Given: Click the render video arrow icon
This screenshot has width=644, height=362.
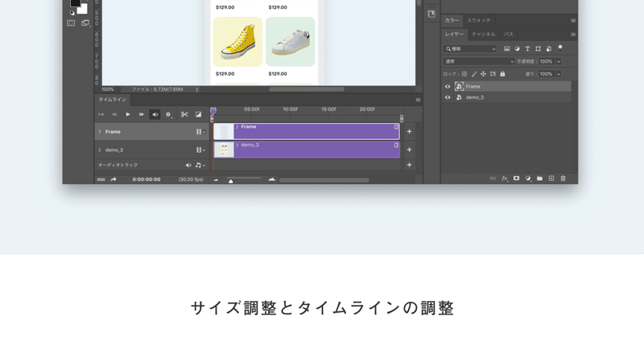Looking at the screenshot, I should pyautogui.click(x=114, y=179).
